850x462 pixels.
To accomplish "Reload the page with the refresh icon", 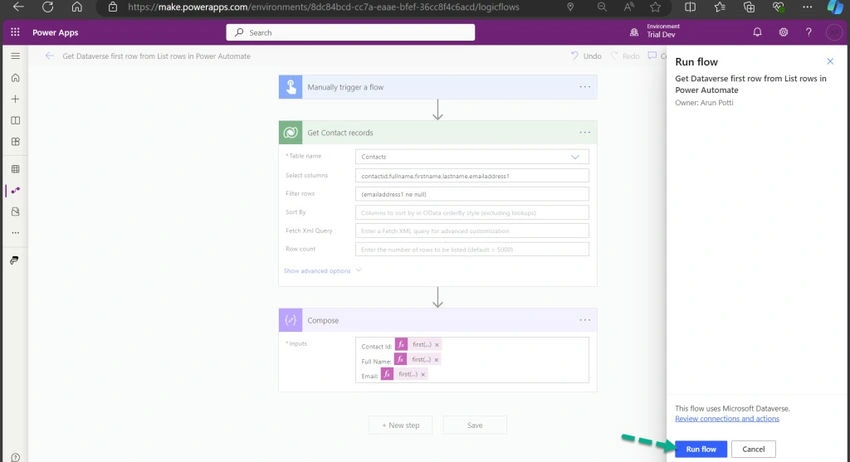I will pyautogui.click(x=48, y=7).
